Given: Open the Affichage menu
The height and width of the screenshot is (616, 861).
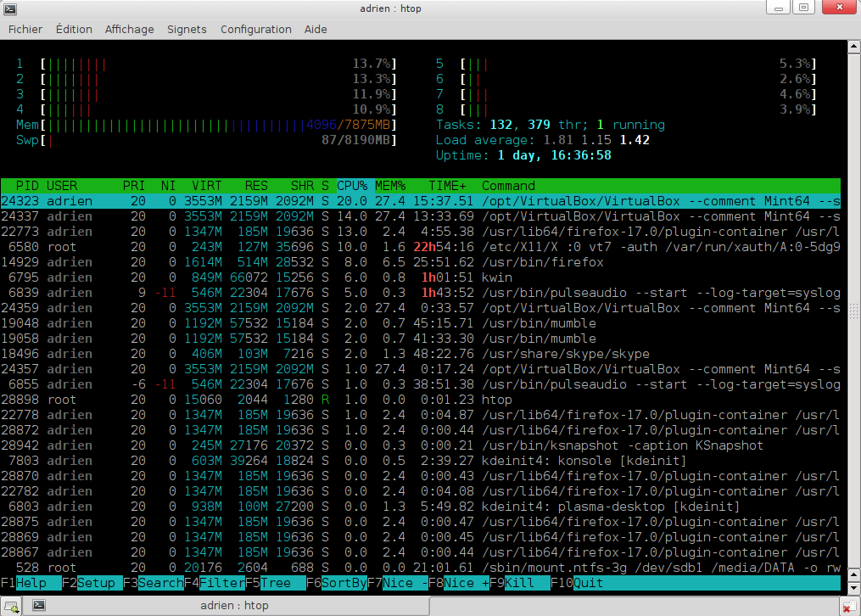Looking at the screenshot, I should point(130,29).
